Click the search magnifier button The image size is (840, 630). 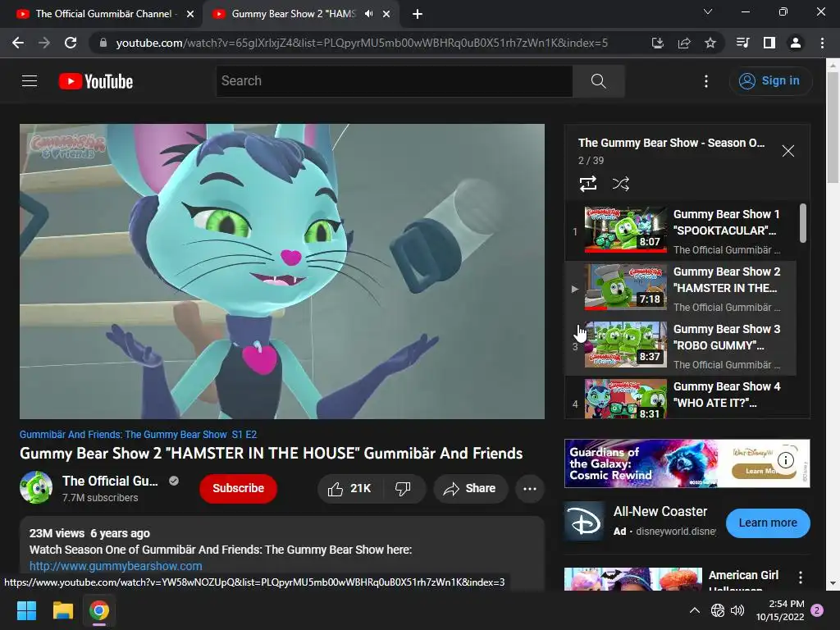pyautogui.click(x=598, y=81)
